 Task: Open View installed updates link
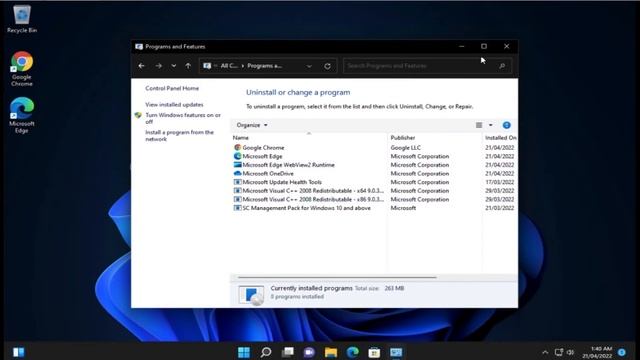point(174,104)
